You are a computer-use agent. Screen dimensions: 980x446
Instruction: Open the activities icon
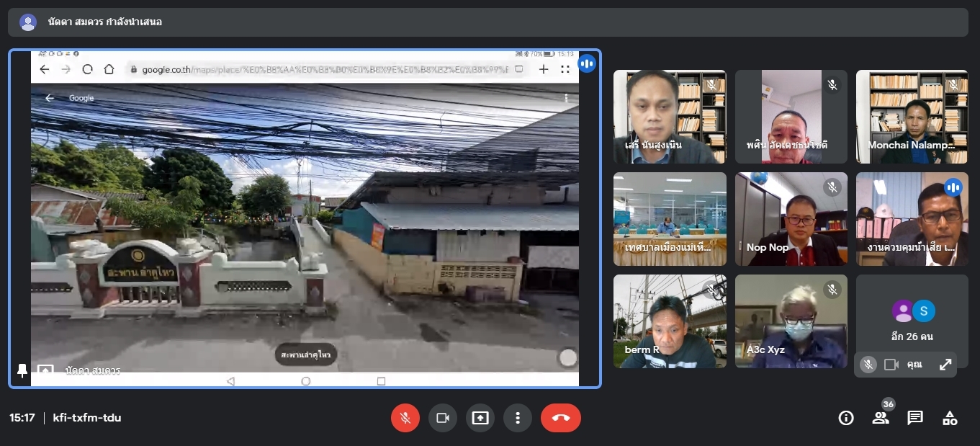[950, 418]
